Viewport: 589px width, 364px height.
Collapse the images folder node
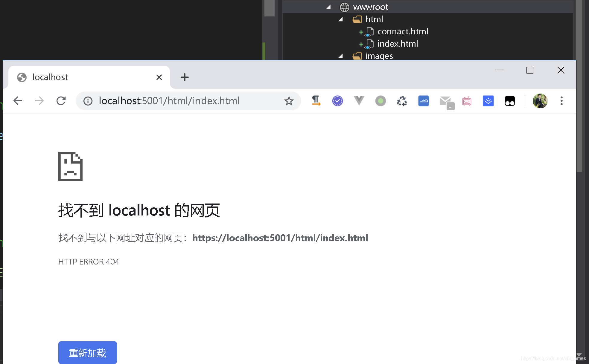point(340,56)
